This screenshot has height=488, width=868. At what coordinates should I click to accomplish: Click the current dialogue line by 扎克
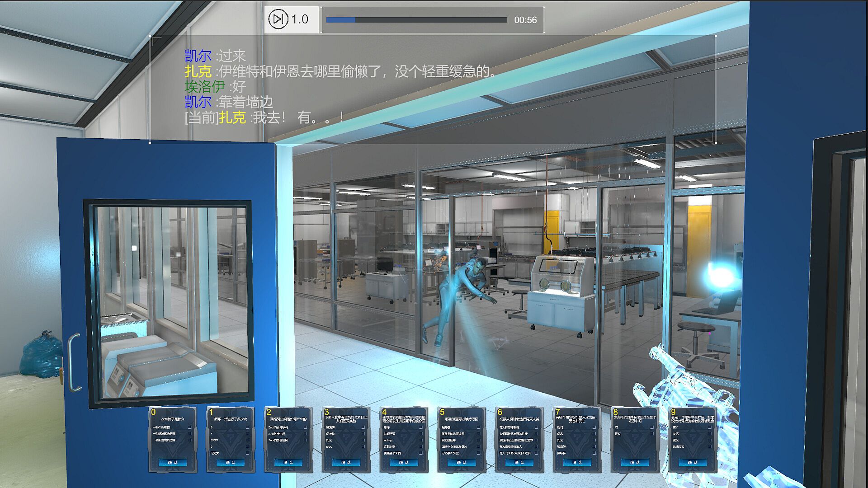click(x=264, y=118)
